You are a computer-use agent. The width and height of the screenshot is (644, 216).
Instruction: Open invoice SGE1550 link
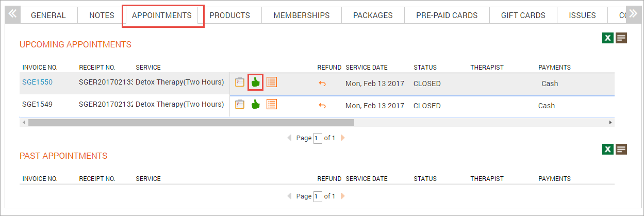tap(37, 82)
